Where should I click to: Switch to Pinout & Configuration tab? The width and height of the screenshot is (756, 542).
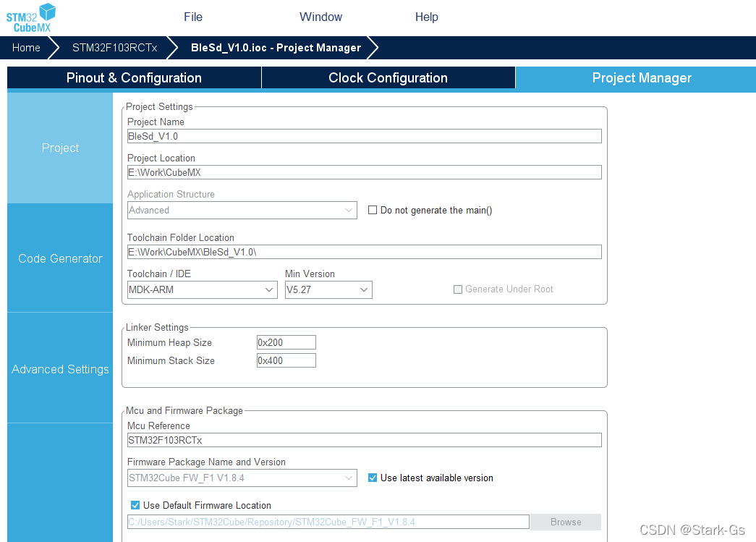pyautogui.click(x=134, y=77)
